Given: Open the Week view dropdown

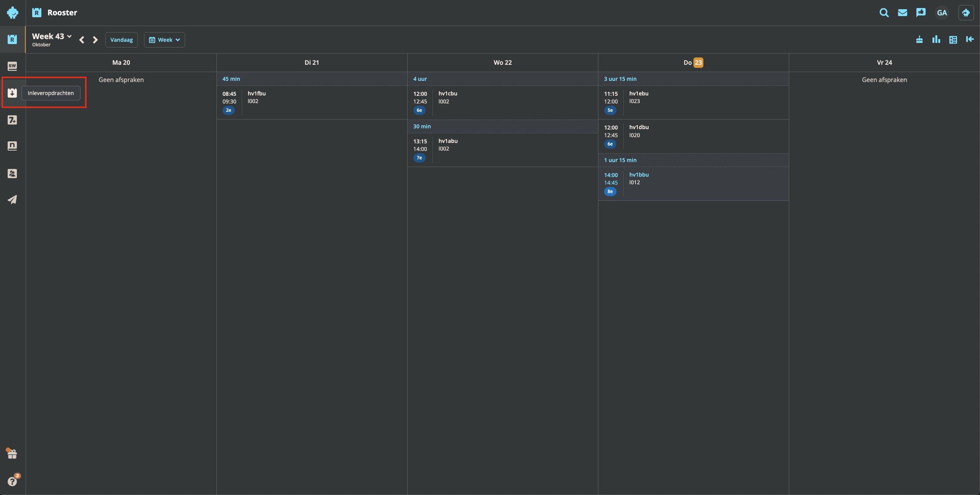Looking at the screenshot, I should click(164, 40).
